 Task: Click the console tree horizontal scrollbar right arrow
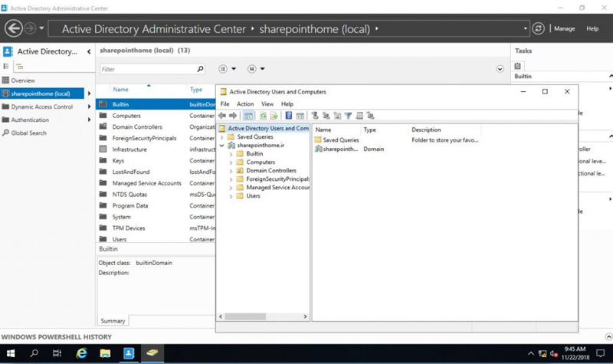coord(305,316)
